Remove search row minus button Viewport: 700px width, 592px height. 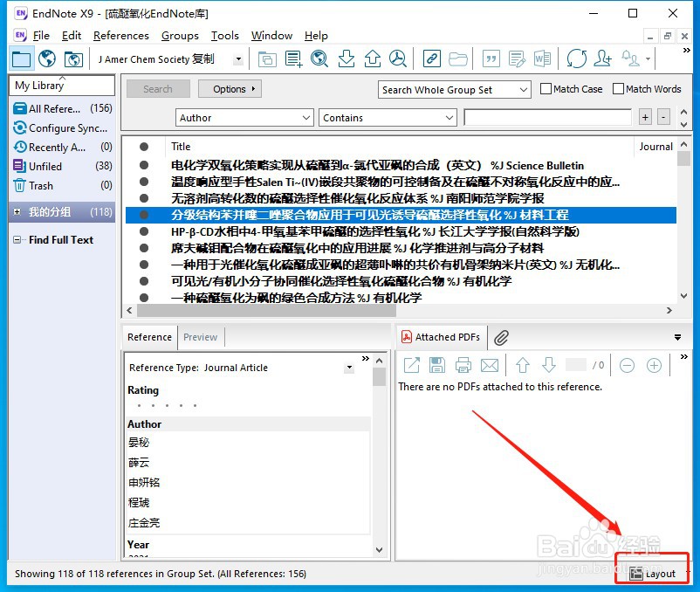[x=663, y=117]
